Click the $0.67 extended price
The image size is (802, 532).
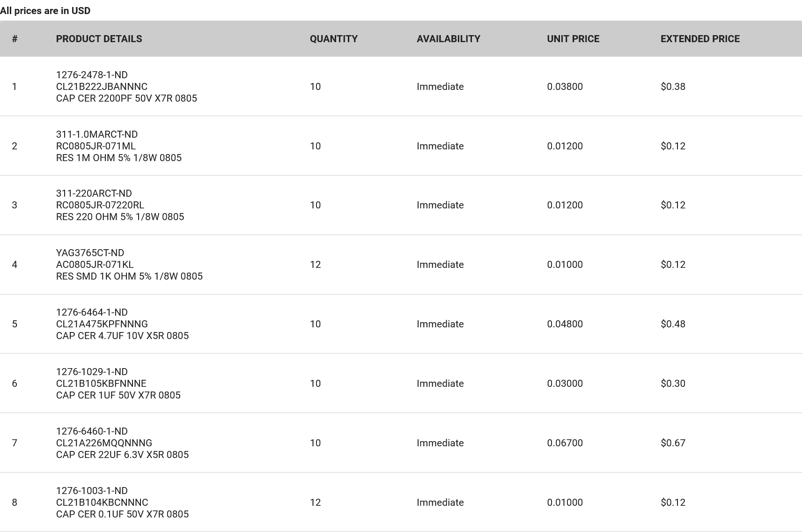click(x=673, y=443)
